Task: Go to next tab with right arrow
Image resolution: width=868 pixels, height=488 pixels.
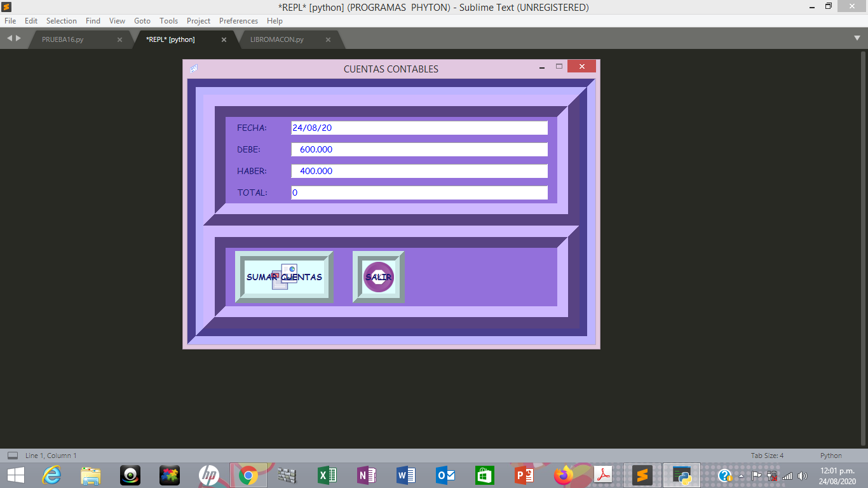Action: pyautogui.click(x=18, y=39)
